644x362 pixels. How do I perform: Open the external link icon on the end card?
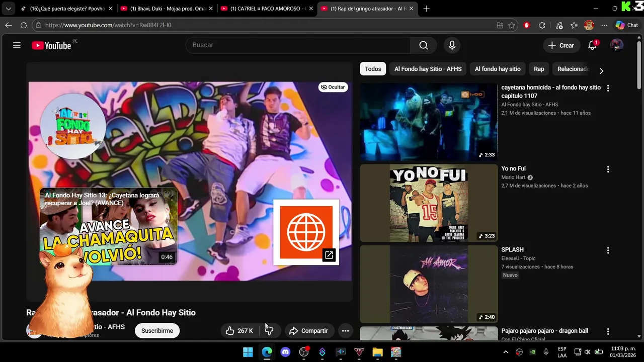(x=329, y=255)
